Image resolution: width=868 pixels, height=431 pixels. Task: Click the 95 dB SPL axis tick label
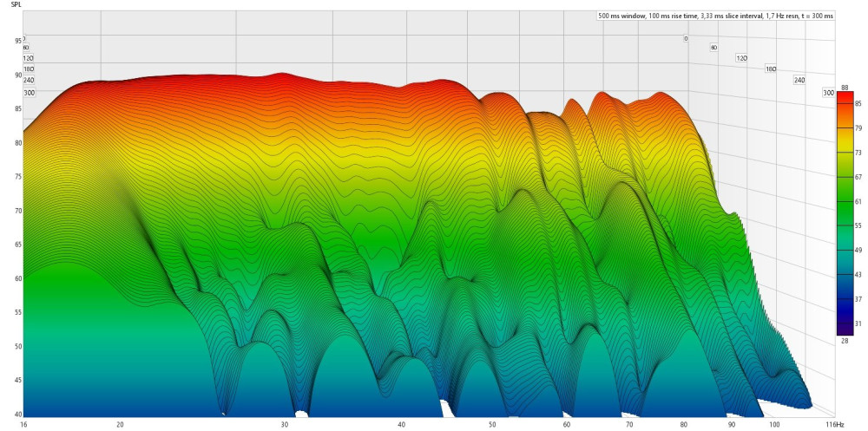pos(17,41)
